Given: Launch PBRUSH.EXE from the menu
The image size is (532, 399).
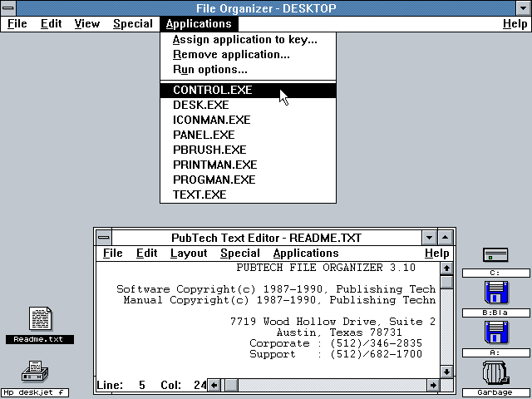Looking at the screenshot, I should [248, 150].
